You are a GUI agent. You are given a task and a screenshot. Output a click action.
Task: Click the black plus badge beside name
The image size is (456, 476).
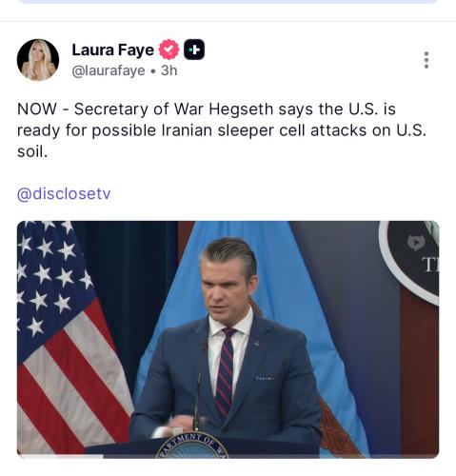tap(194, 50)
